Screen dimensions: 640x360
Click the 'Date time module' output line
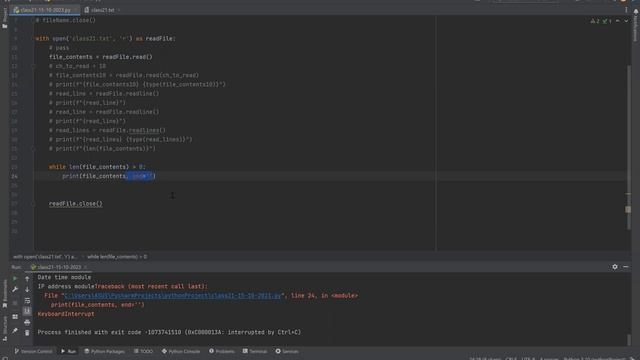click(64, 277)
